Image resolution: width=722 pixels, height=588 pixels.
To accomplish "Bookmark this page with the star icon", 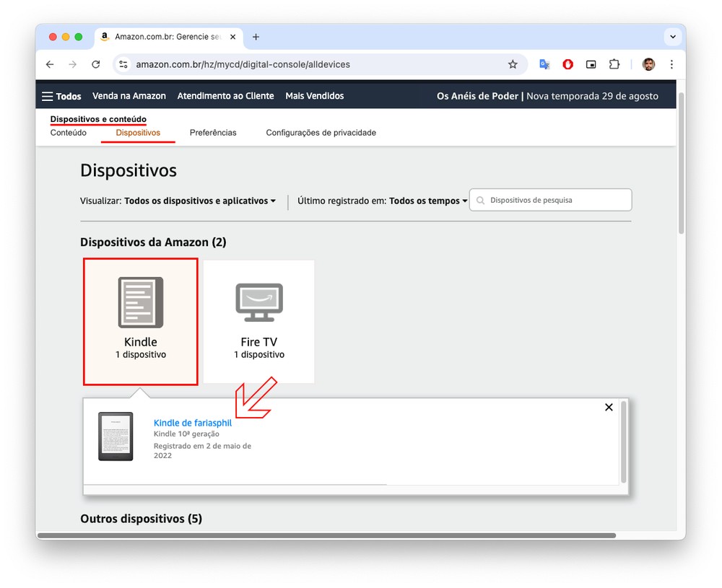I will [x=513, y=64].
